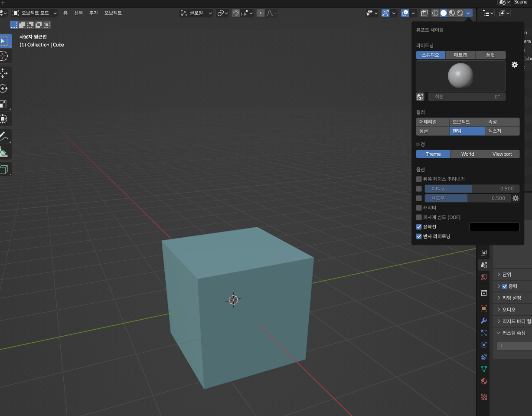The height and width of the screenshot is (416, 532).
Task: Open the 글로벌 transform orientation dropdown
Action: coord(196,13)
